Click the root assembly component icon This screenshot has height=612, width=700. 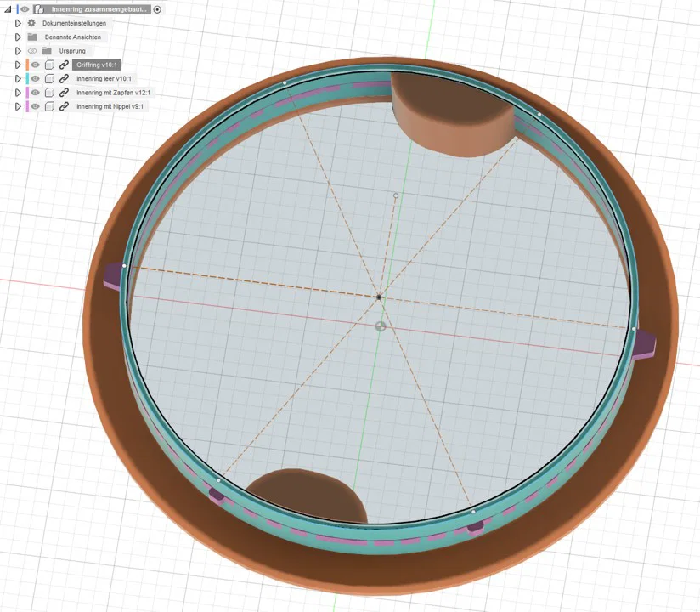(x=39, y=9)
